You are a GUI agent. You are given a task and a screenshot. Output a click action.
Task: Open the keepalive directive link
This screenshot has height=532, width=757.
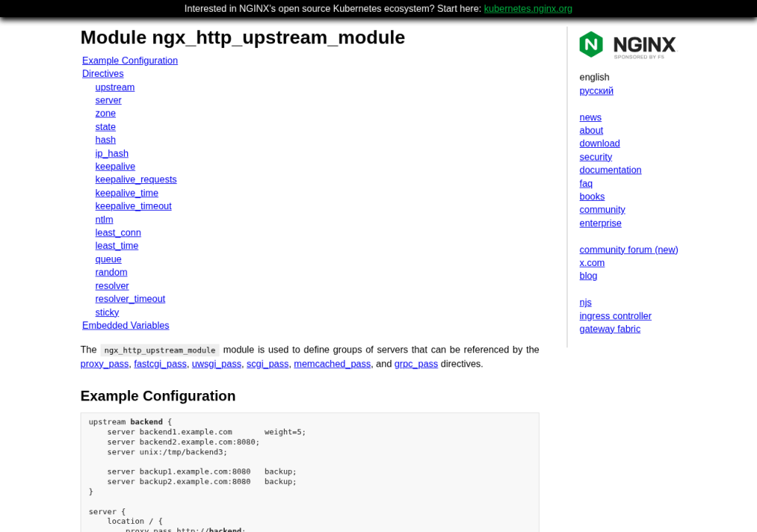[115, 166]
